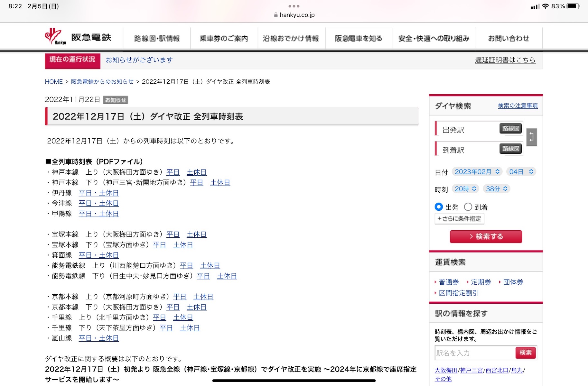Open 遅延証明書はこちら link
588x386 pixels.
click(505, 60)
